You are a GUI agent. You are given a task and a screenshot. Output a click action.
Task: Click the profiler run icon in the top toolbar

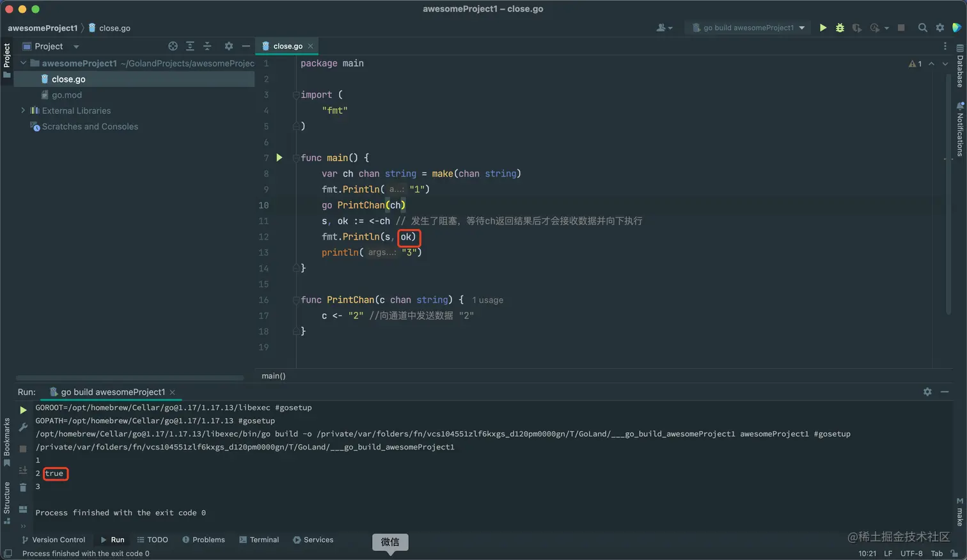pos(874,27)
